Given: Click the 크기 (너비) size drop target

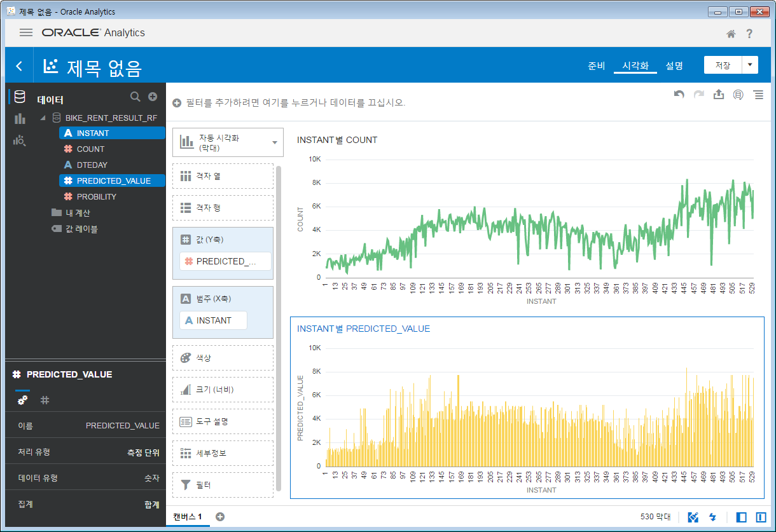Looking at the screenshot, I should pyautogui.click(x=223, y=390).
